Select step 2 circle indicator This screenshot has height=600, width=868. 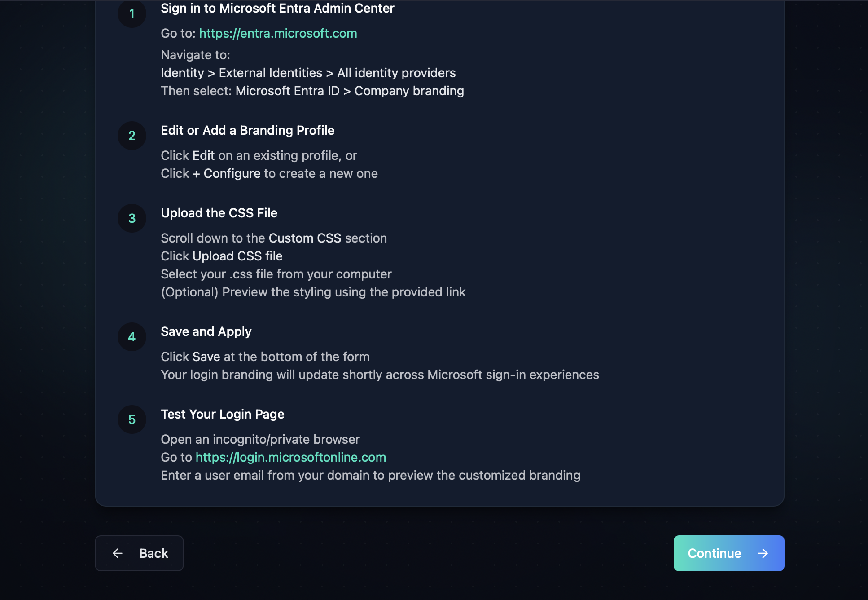(132, 135)
